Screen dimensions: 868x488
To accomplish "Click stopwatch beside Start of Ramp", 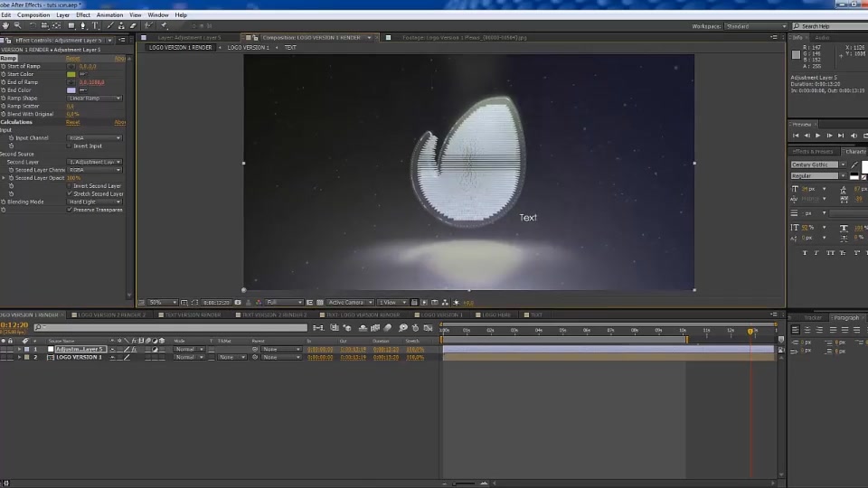I will [4, 66].
